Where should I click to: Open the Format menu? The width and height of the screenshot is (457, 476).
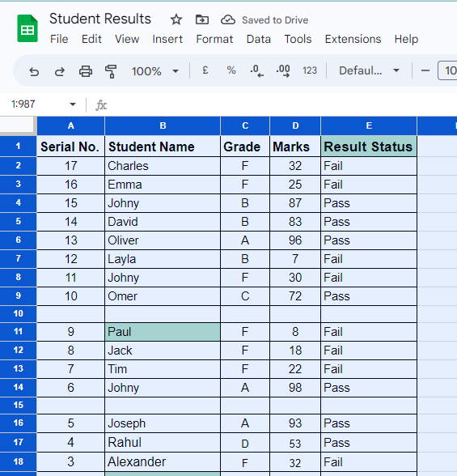tap(214, 39)
